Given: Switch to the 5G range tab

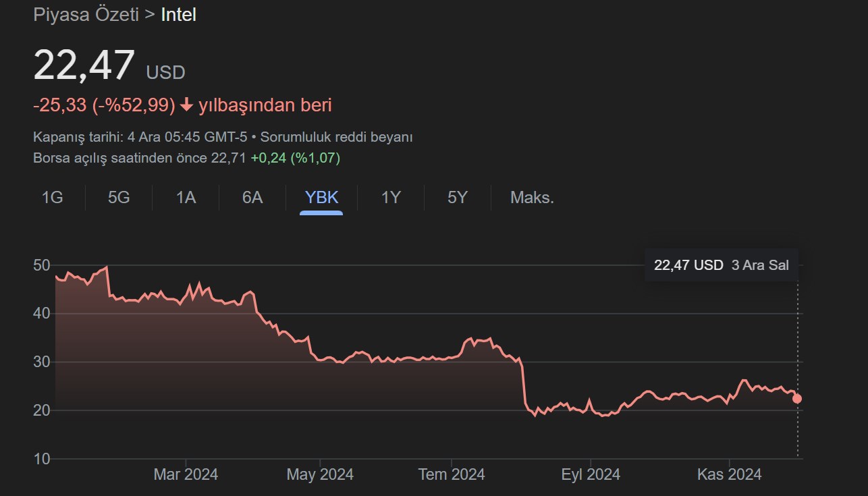Looking at the screenshot, I should [119, 198].
